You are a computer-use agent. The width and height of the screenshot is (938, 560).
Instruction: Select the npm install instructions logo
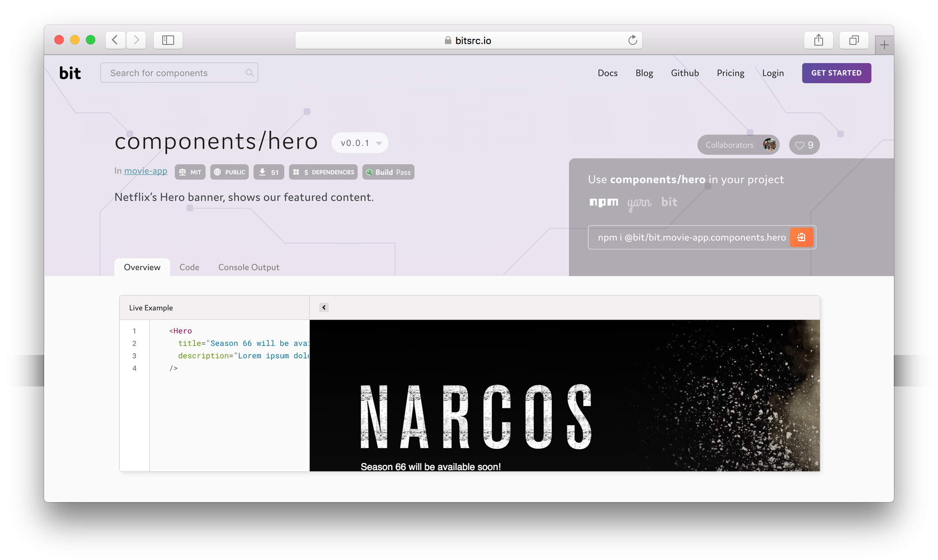click(604, 202)
